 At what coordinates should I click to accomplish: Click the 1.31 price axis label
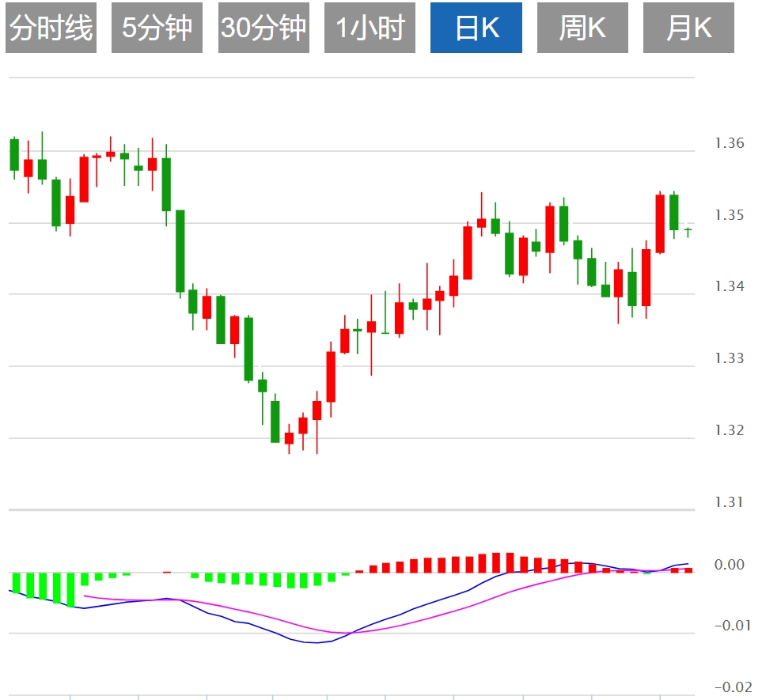[729, 502]
